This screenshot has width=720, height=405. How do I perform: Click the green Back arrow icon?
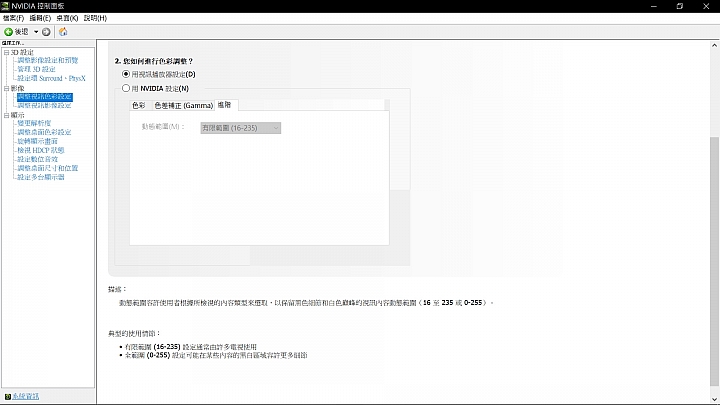(x=8, y=32)
